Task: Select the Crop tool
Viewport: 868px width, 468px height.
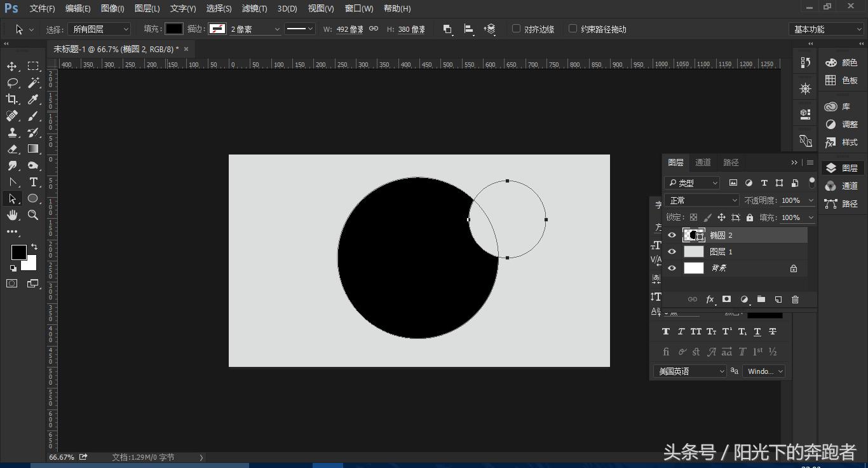Action: click(x=12, y=99)
